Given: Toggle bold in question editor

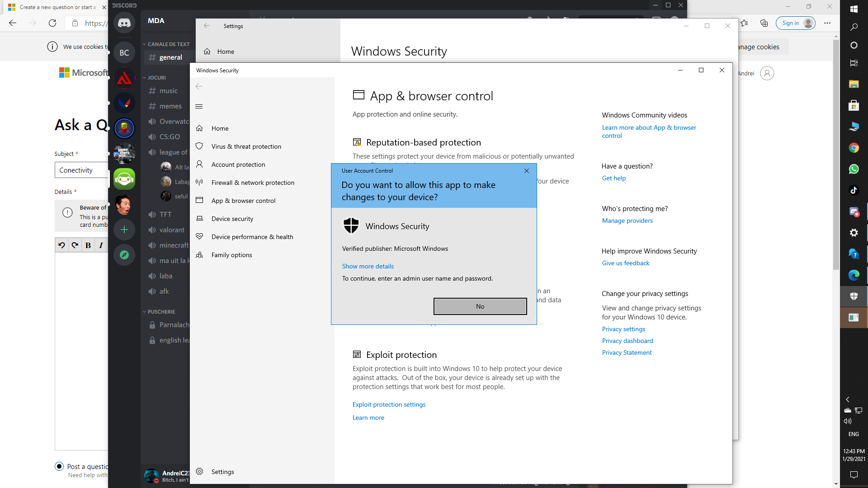Looking at the screenshot, I should (x=88, y=245).
